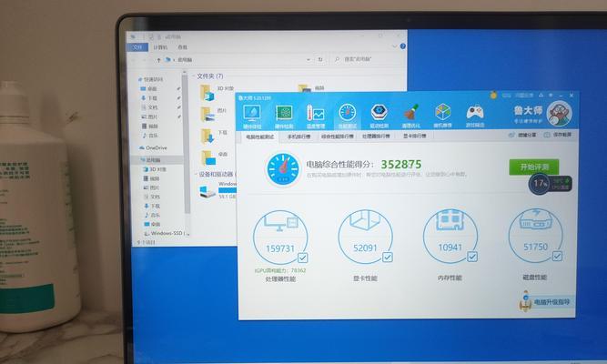Image resolution: width=607 pixels, height=364 pixels.
Task: Uncheck the disk performance 51750 checkbox
Action: [x=557, y=256]
